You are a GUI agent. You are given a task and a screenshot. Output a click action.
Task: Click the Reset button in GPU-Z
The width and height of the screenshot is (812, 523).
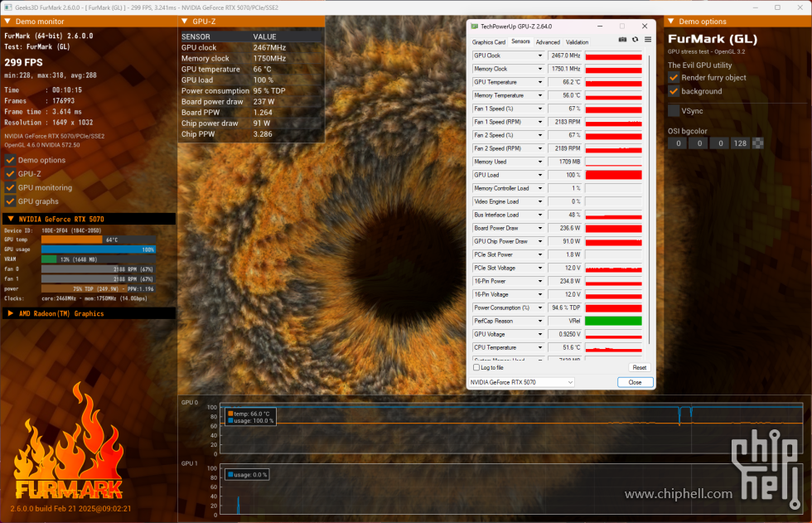click(x=640, y=368)
